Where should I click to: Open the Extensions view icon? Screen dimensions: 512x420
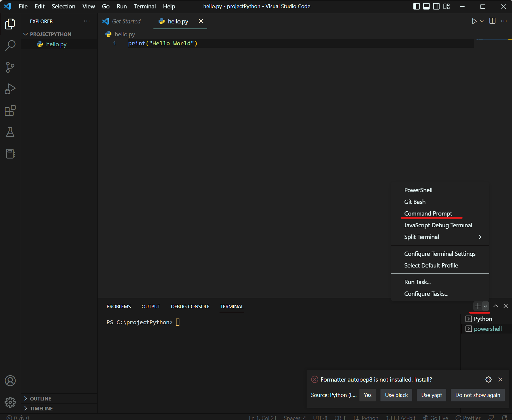pos(10,110)
